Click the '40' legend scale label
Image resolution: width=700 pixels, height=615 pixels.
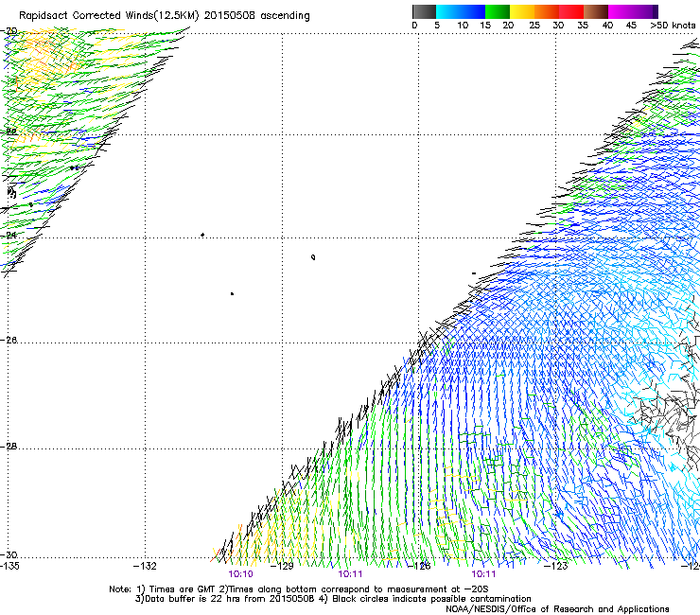[607, 26]
